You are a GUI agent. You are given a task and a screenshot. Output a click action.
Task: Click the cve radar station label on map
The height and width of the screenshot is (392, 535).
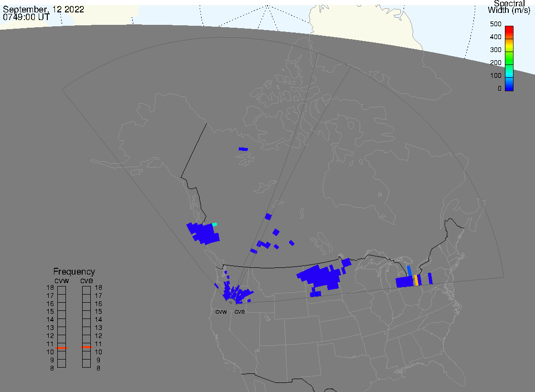click(x=239, y=312)
